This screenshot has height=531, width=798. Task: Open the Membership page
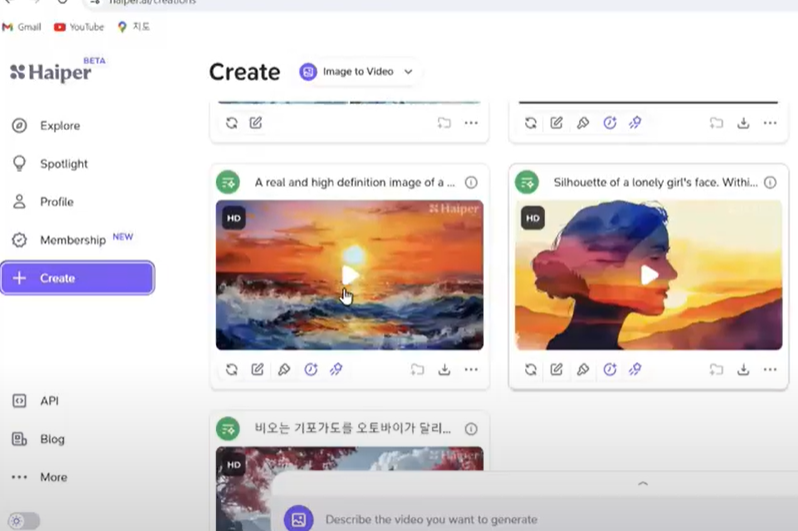tap(72, 239)
